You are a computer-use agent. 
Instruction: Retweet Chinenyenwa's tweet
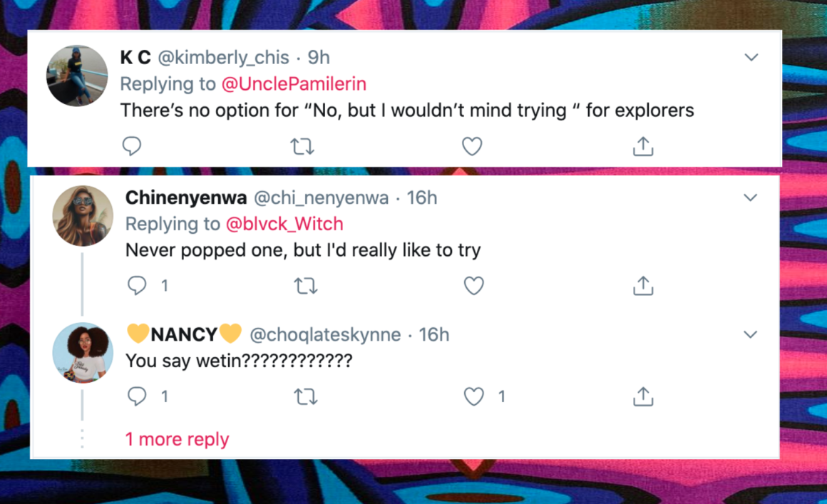[306, 287]
